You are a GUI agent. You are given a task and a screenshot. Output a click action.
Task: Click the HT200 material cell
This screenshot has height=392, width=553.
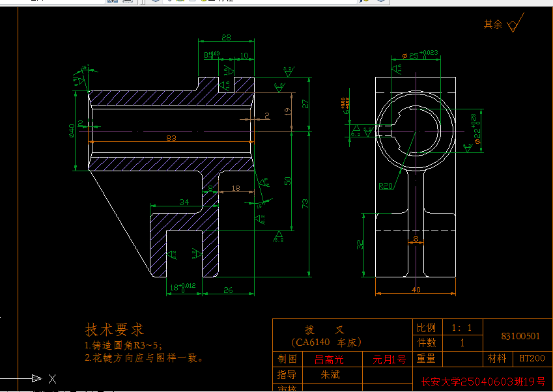click(x=532, y=357)
